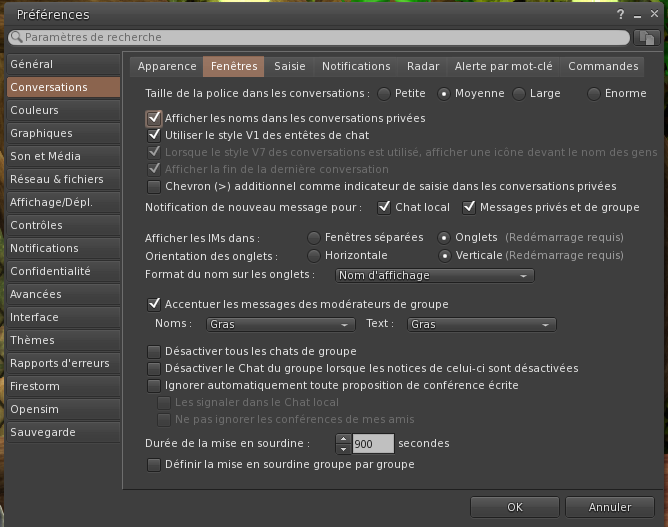668x527 pixels.
Task: Open the 'Graphiques' preferences section
Action: (x=42, y=134)
